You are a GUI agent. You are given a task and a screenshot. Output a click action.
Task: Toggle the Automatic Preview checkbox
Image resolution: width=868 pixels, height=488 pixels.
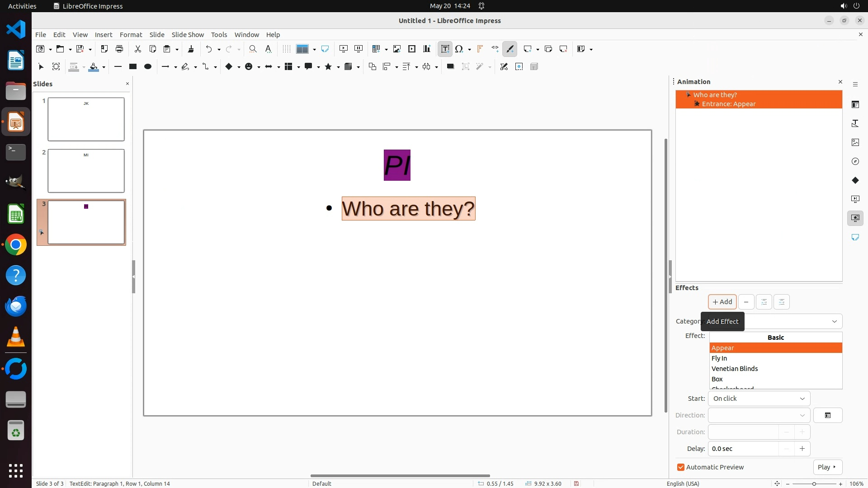point(681,467)
